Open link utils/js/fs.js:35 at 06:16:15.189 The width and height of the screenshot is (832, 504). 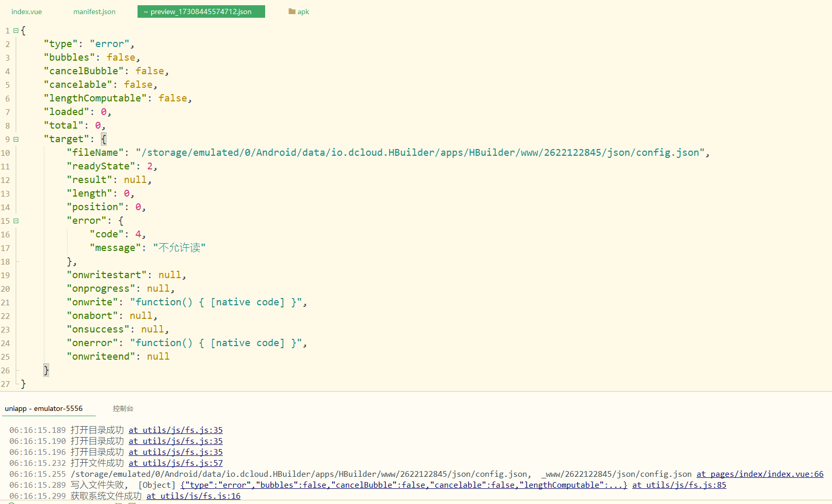tap(176, 430)
